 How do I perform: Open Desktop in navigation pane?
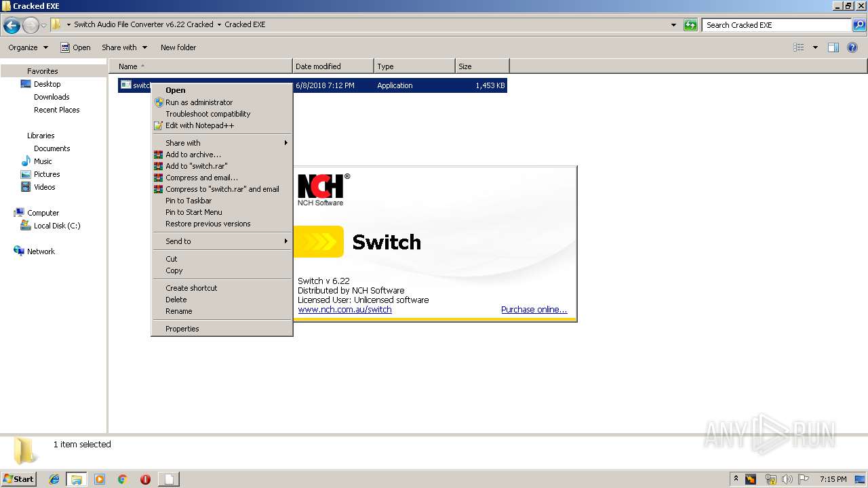click(47, 84)
